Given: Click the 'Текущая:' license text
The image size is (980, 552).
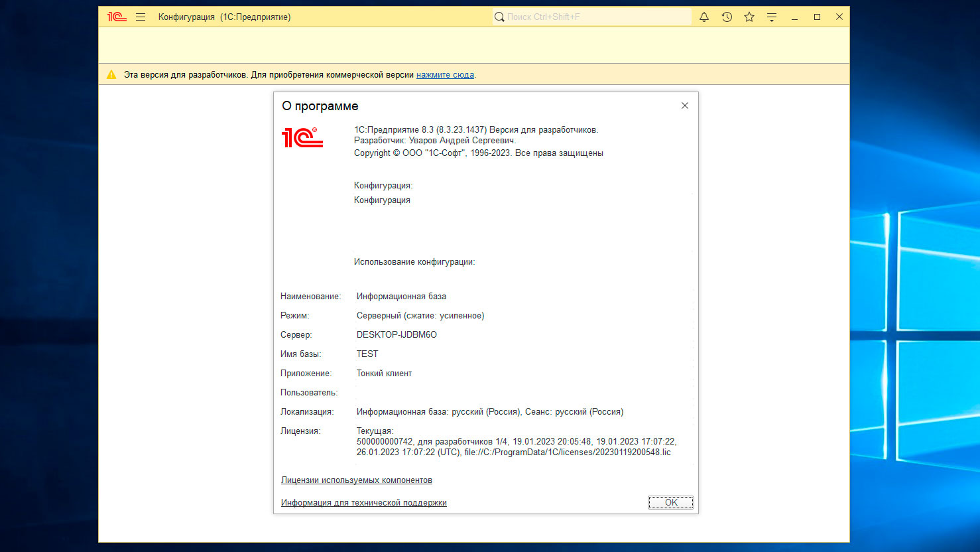Looking at the screenshot, I should click(375, 431).
